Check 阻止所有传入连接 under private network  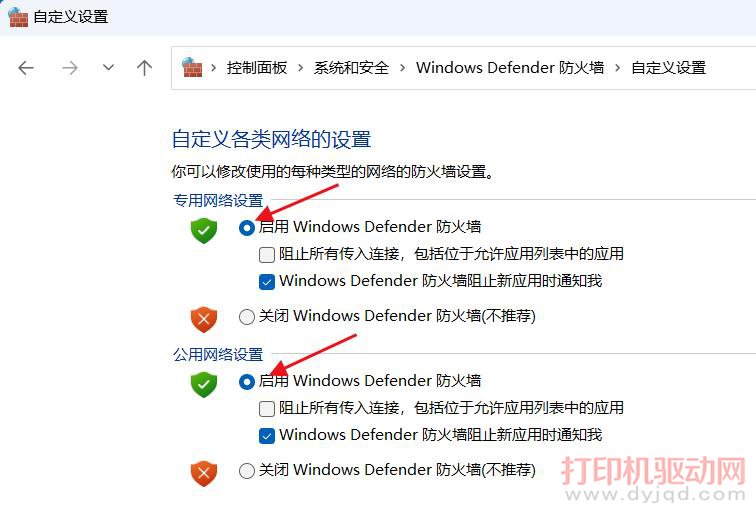coord(267,255)
